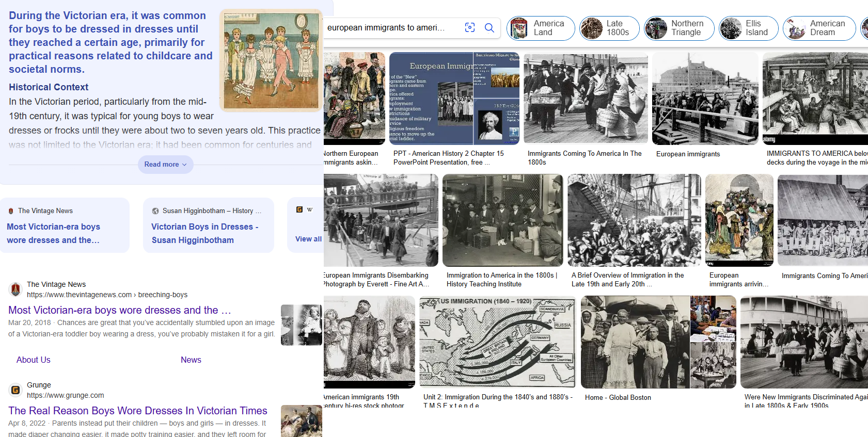868x437 pixels.
Task: Select the American Dream filter chip
Action: tap(819, 28)
